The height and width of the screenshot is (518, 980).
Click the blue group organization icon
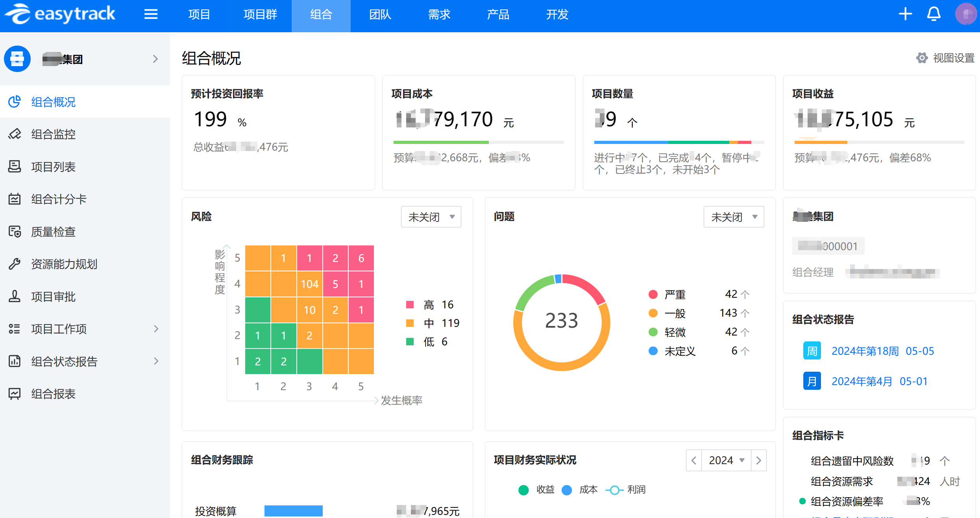pos(17,59)
